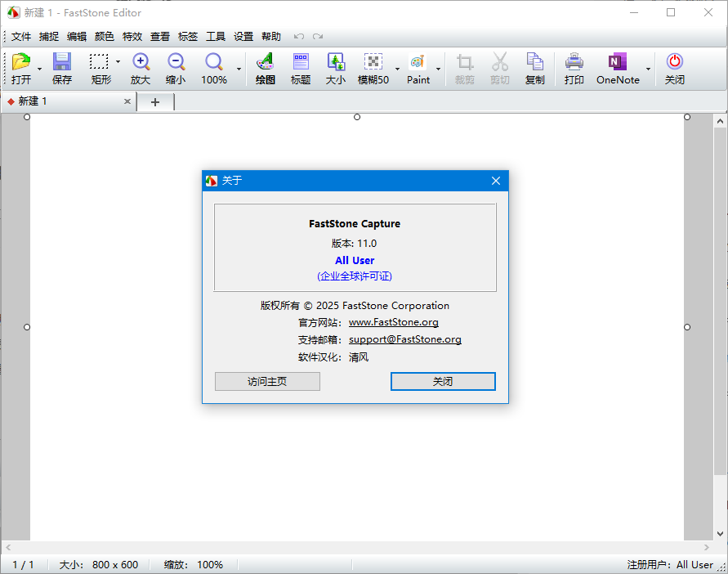Send image to OneNote

(x=618, y=62)
